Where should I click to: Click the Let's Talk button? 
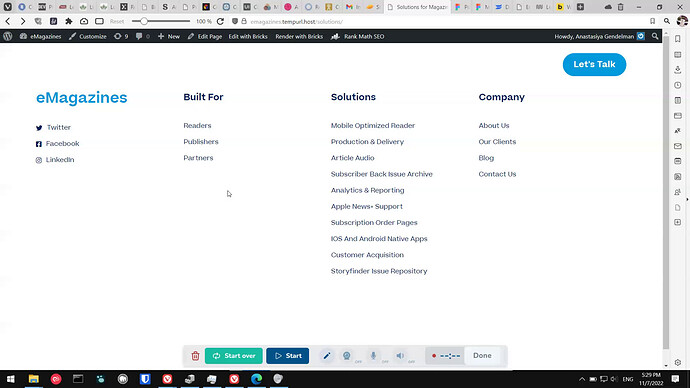pyautogui.click(x=594, y=64)
